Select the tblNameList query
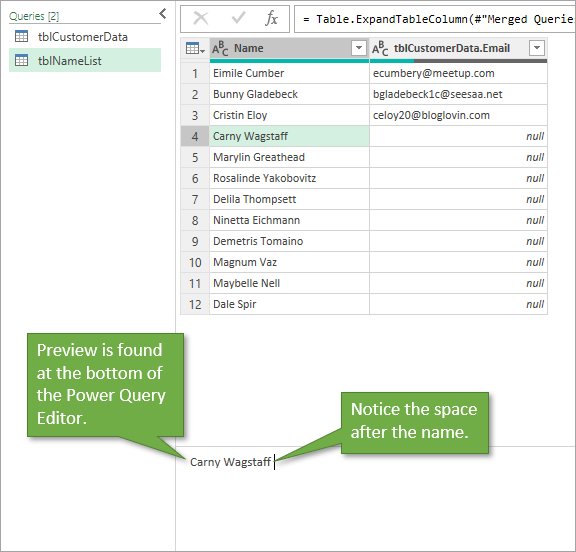576x552 pixels. pyautogui.click(x=85, y=60)
